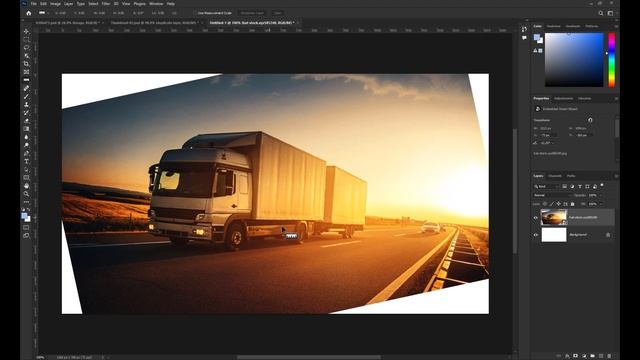Screen dimensions: 640x360
Task: Select the Gradient tool
Action: [27, 129]
